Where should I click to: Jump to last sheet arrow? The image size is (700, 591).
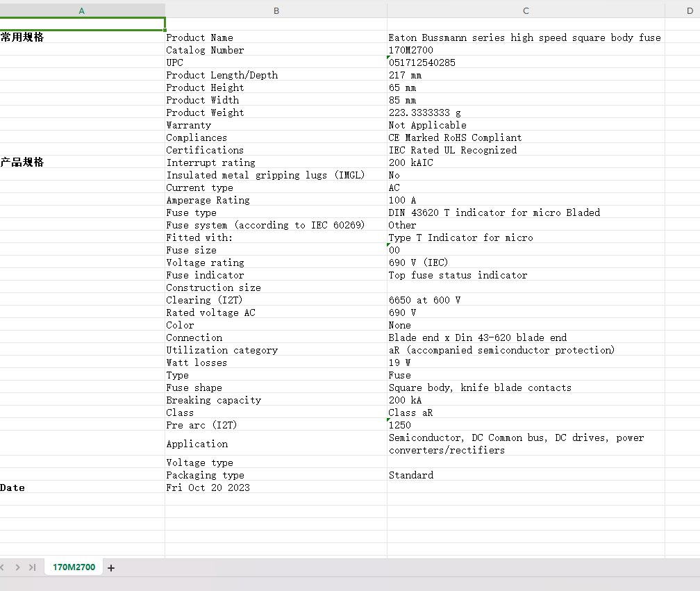(x=32, y=567)
